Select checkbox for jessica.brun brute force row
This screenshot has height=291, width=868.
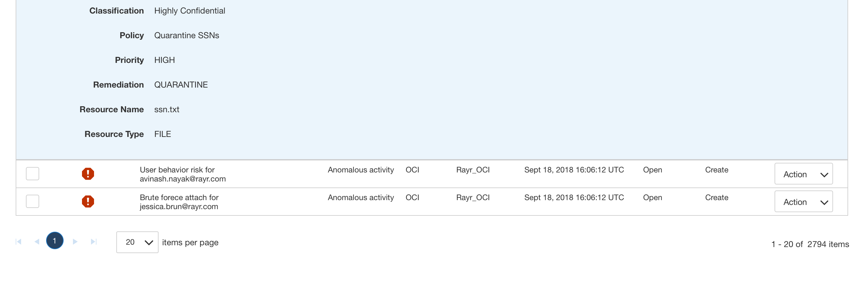point(33,201)
